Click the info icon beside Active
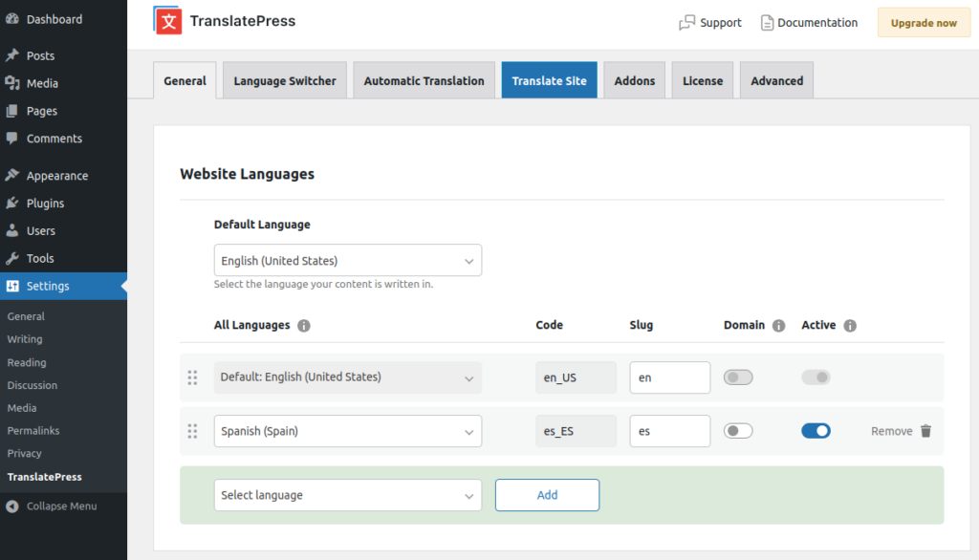Viewport: 979px width, 560px height. coord(850,326)
